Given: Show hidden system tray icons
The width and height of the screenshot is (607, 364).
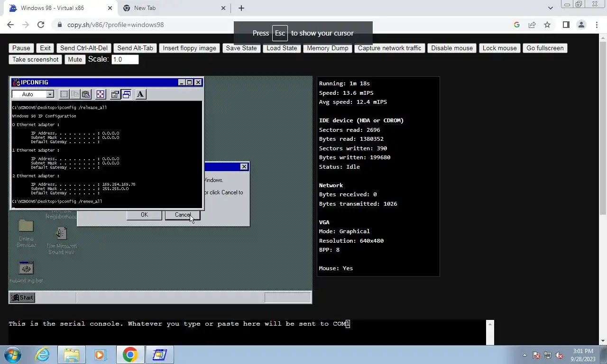Looking at the screenshot, I should pyautogui.click(x=524, y=355).
